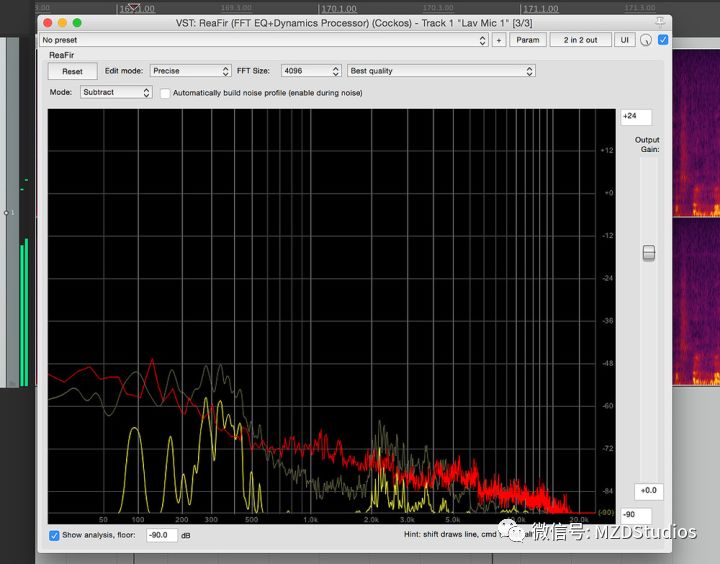
Task: Click the 171.1.00 marker on timeline ruler
Action: coord(540,8)
